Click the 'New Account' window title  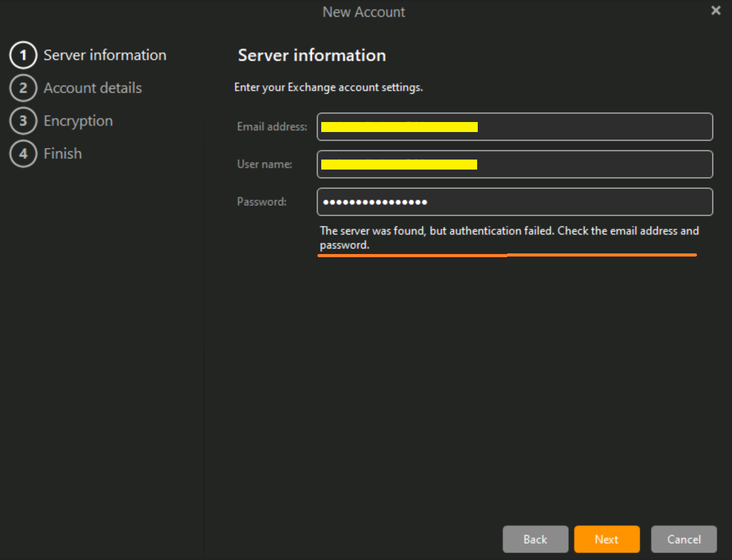(x=364, y=12)
